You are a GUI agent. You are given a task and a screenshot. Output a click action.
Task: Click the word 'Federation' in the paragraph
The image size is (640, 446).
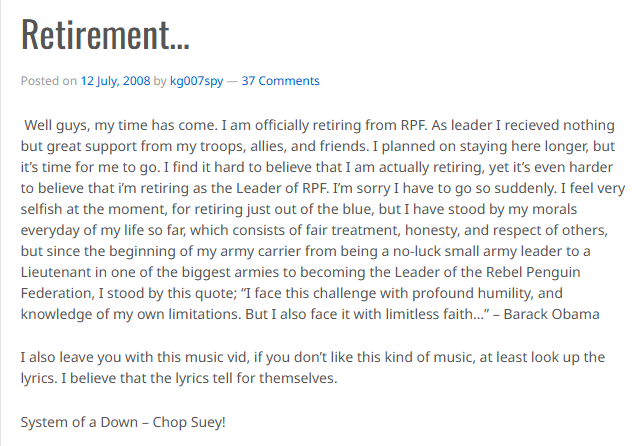(56, 293)
